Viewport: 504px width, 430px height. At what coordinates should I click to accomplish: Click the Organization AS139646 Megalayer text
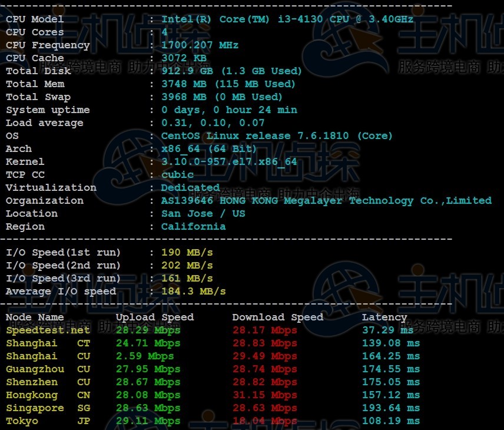tap(326, 201)
